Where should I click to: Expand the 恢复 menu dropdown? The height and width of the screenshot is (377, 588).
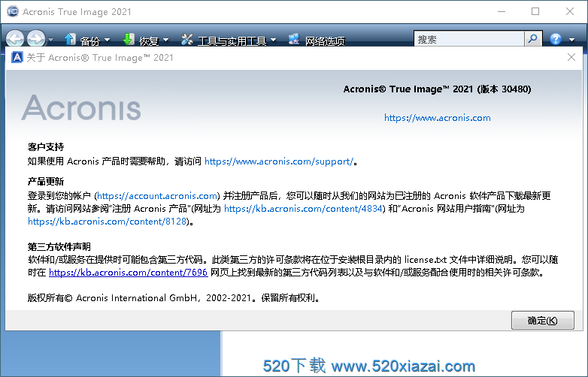[165, 40]
